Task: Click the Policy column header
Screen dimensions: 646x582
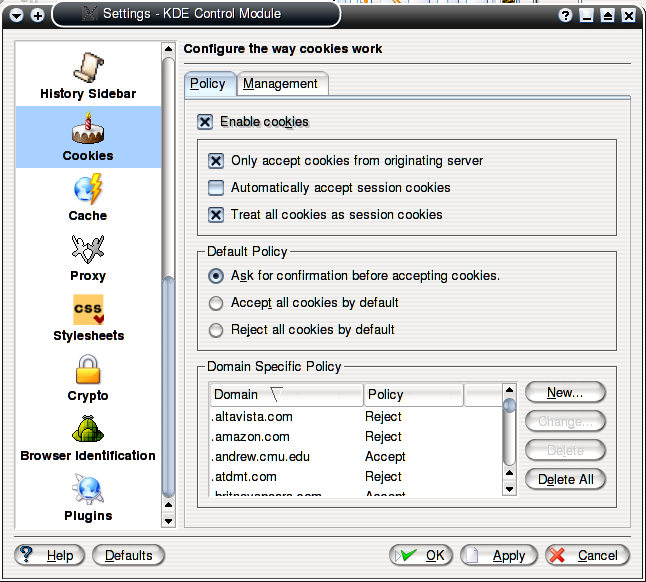Action: point(412,395)
